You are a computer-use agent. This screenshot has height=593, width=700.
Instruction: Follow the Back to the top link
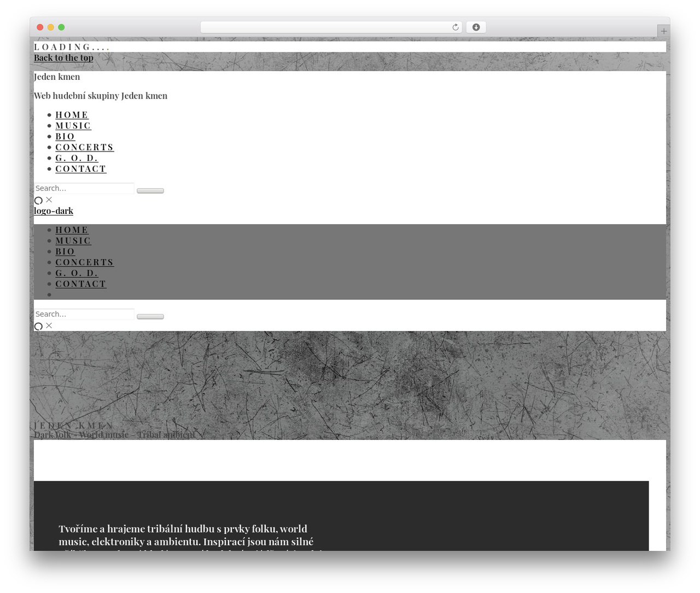pyautogui.click(x=63, y=57)
